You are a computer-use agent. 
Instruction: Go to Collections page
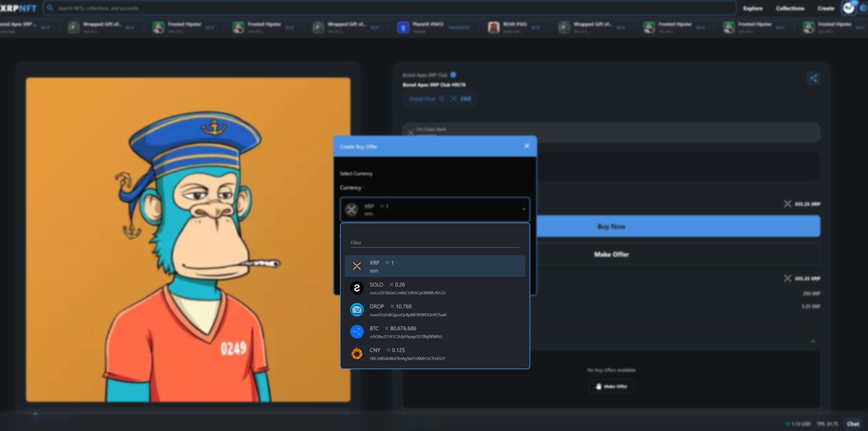tap(790, 8)
